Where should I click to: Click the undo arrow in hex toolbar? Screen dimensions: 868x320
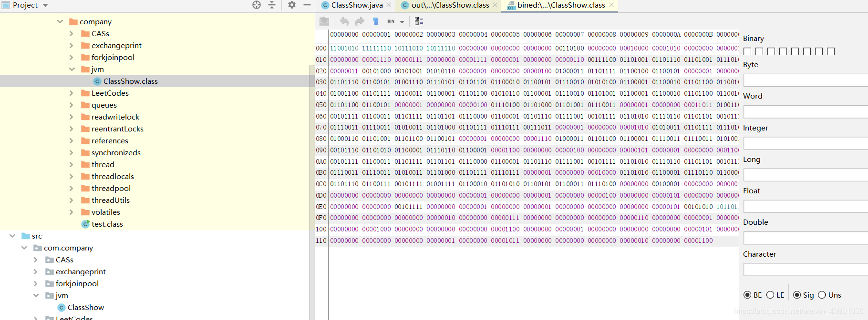[x=344, y=21]
